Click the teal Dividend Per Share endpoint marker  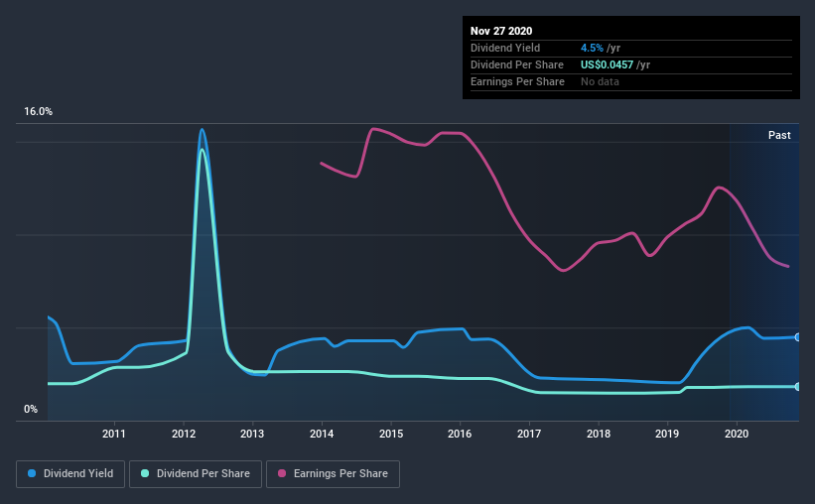pyautogui.click(x=797, y=386)
